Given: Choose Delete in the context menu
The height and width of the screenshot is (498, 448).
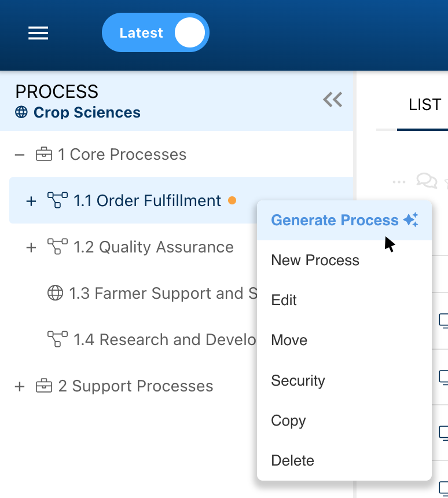Looking at the screenshot, I should pyautogui.click(x=292, y=461).
